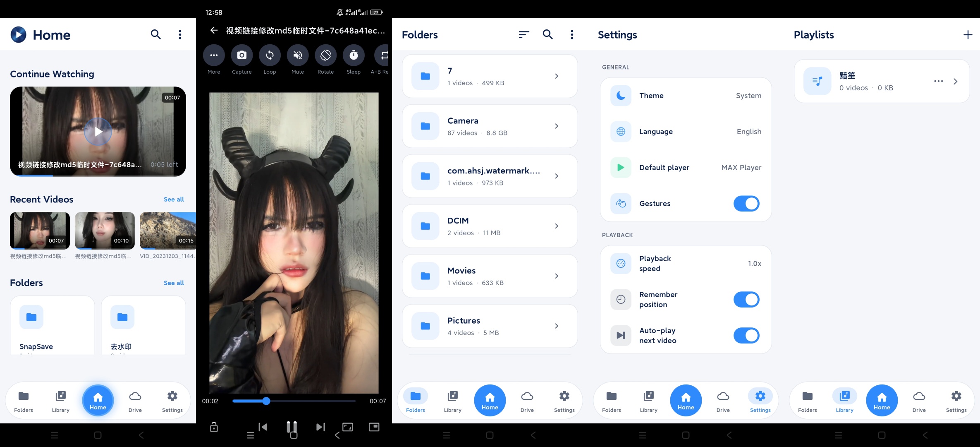Open the Movies folder chevron
Screen dimensions: 980x447
click(x=557, y=276)
